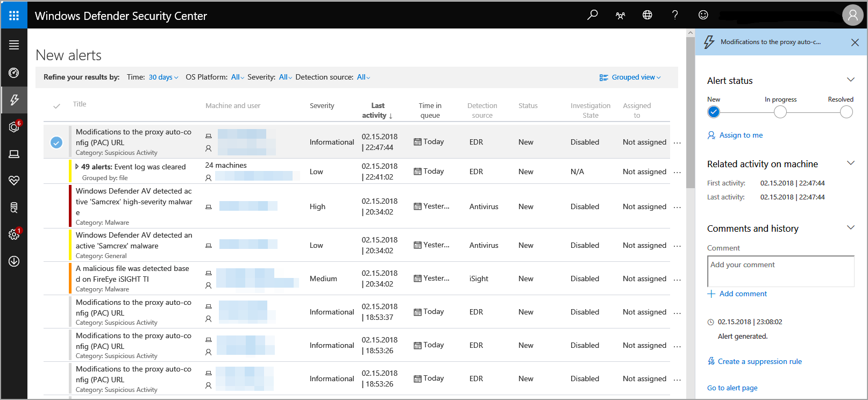Sort by Last activity column header
Screen dimensions: 868x400
377,110
